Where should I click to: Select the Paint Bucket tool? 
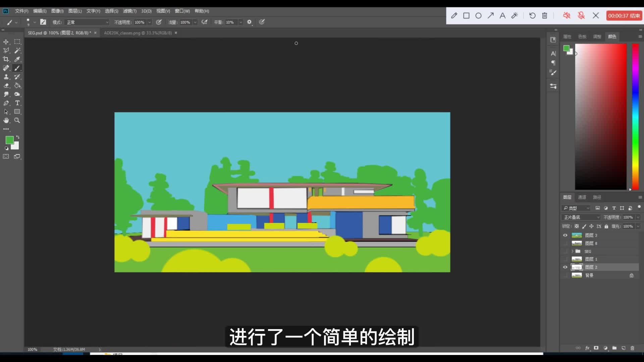click(17, 85)
